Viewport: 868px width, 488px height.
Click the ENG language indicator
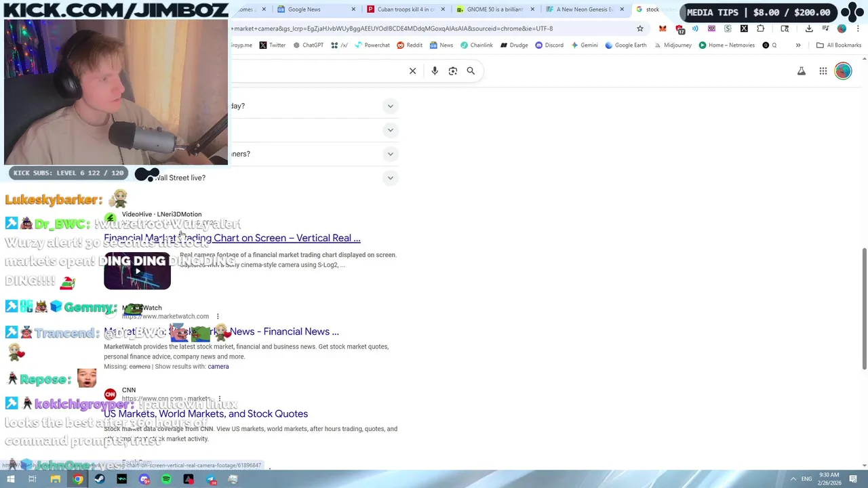(807, 479)
